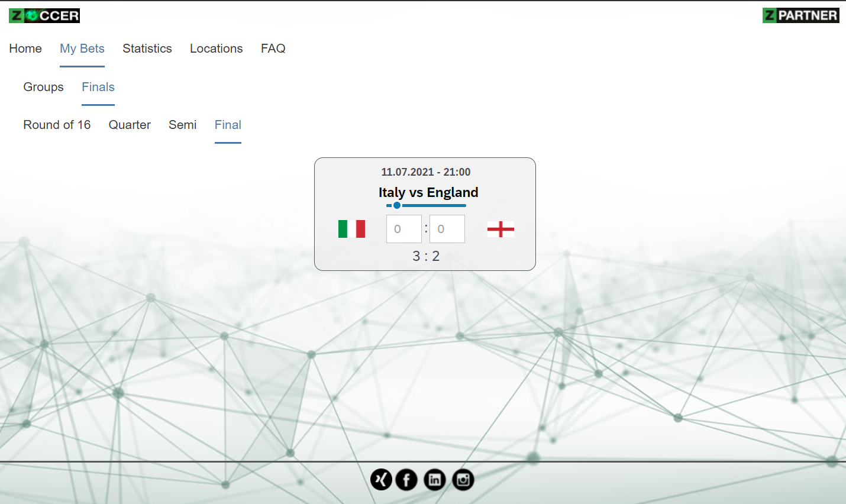Image resolution: width=846 pixels, height=504 pixels.
Task: Open the LinkedIn social icon
Action: pos(435,480)
